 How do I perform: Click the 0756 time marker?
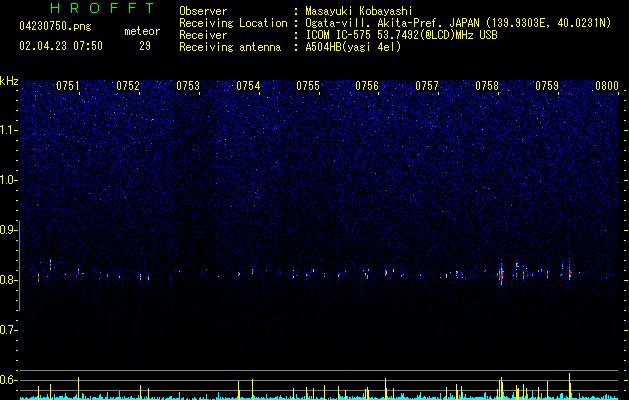point(367,86)
